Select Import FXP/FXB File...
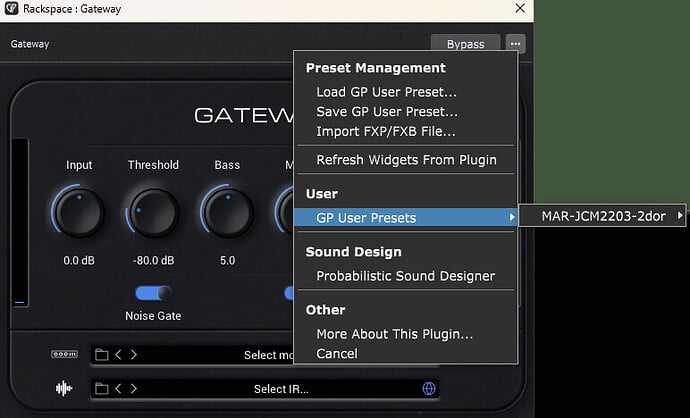The width and height of the screenshot is (690, 418). (x=386, y=132)
